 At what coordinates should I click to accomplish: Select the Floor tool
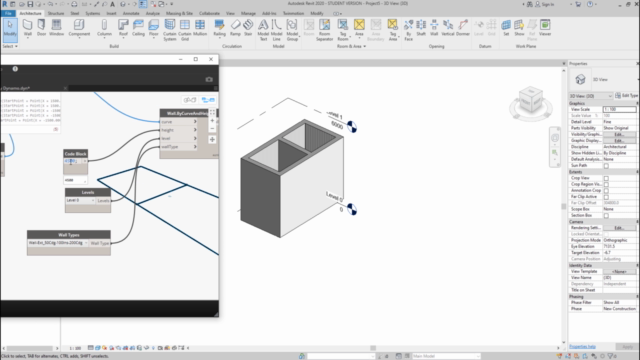[153, 28]
